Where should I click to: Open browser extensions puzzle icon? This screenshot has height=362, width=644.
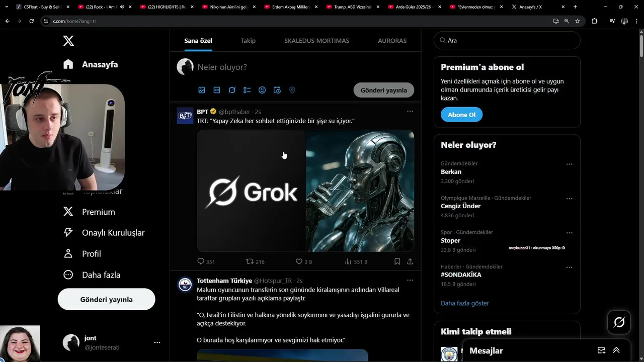coord(595,21)
